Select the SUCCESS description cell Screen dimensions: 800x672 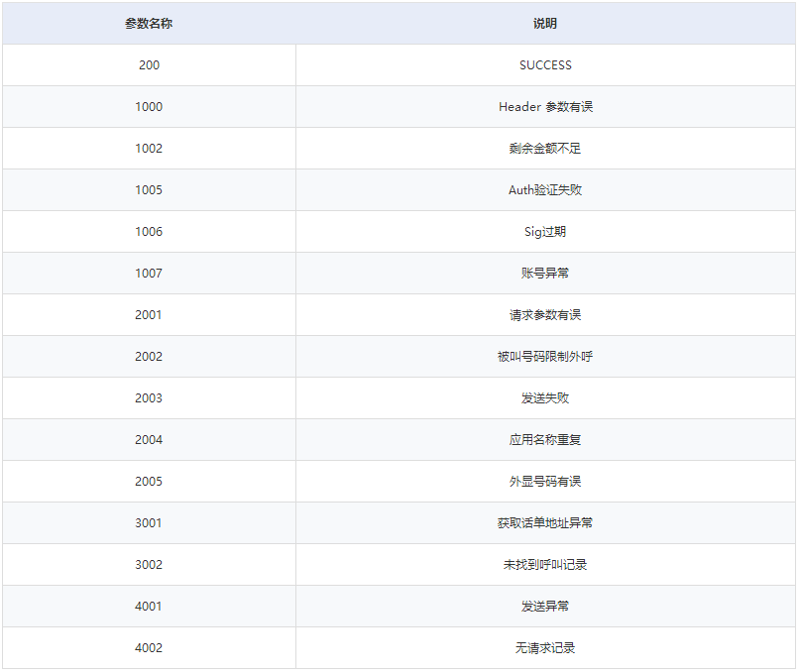click(545, 65)
